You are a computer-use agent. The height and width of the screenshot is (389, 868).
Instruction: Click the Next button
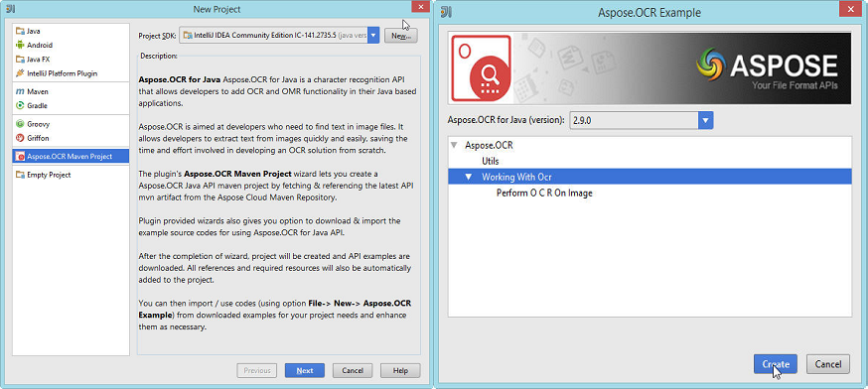305,371
